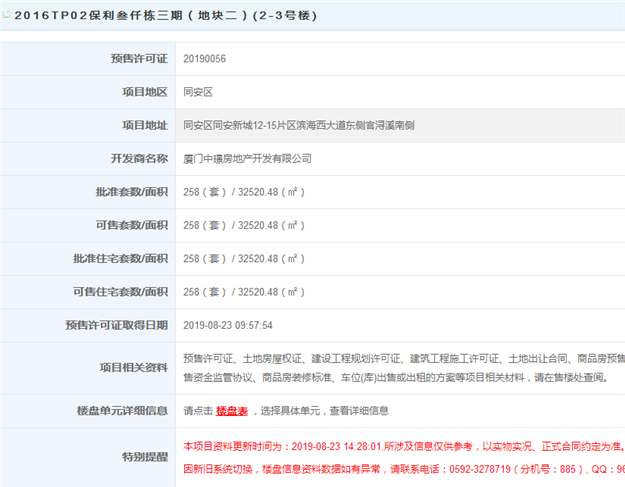Screen dimensions: 625x487
Task: Select 258 value in 批准套数/面积 row
Action: (x=191, y=192)
